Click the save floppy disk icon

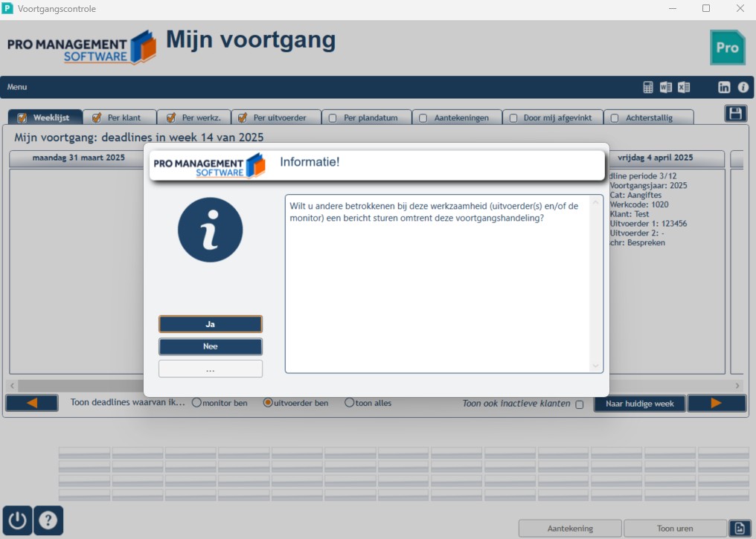pyautogui.click(x=735, y=114)
